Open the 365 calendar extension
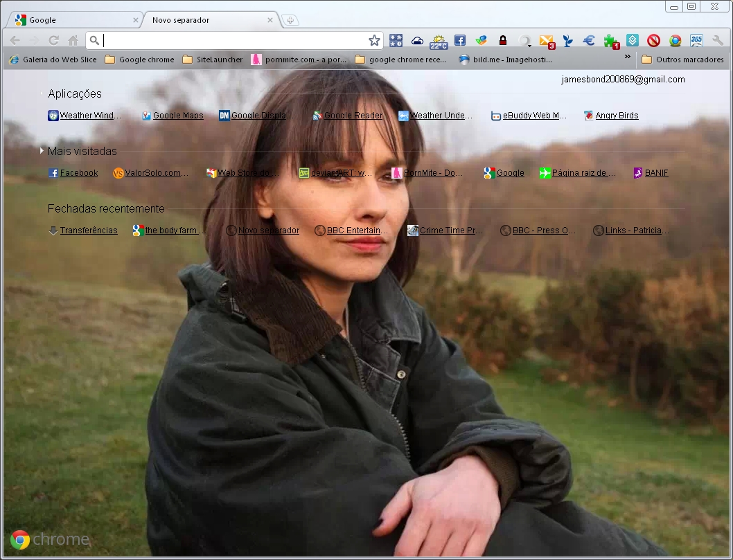 696,41
